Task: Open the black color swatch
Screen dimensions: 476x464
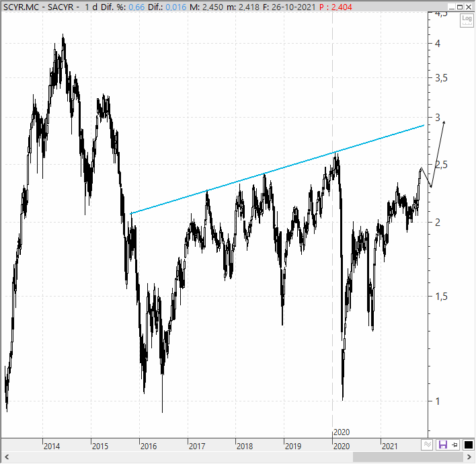Action: 469,445
